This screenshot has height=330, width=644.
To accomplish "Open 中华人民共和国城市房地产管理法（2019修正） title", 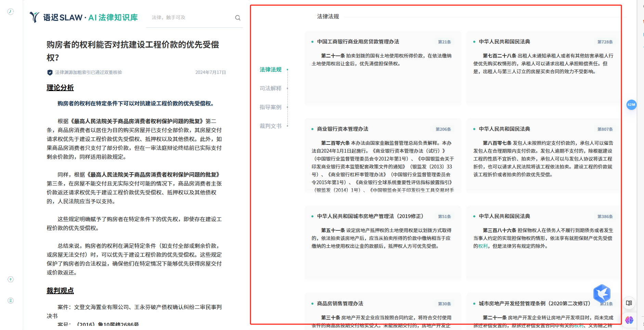I will coord(371,216).
